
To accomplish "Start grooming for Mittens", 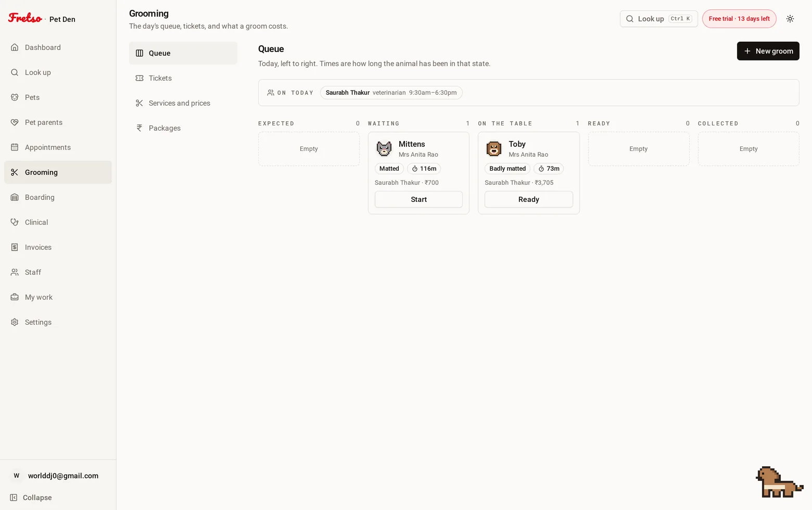I will coord(418,199).
